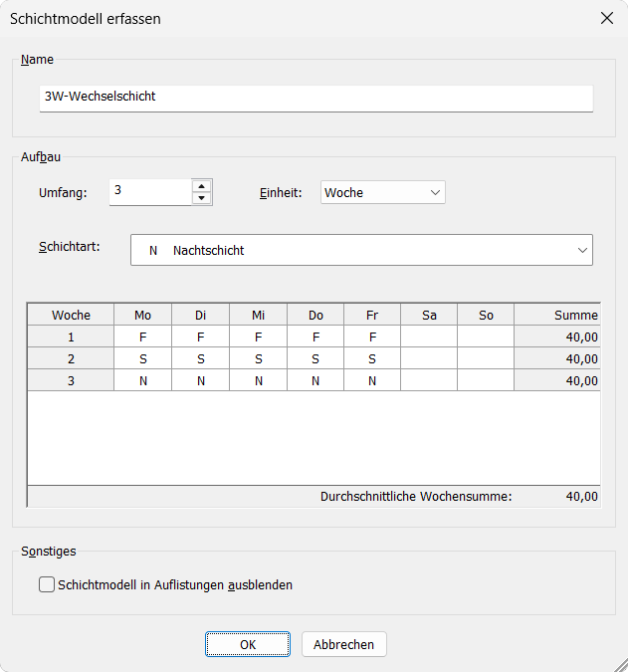Click the Wednesday cell of week 1
The image size is (628, 672).
(259, 336)
